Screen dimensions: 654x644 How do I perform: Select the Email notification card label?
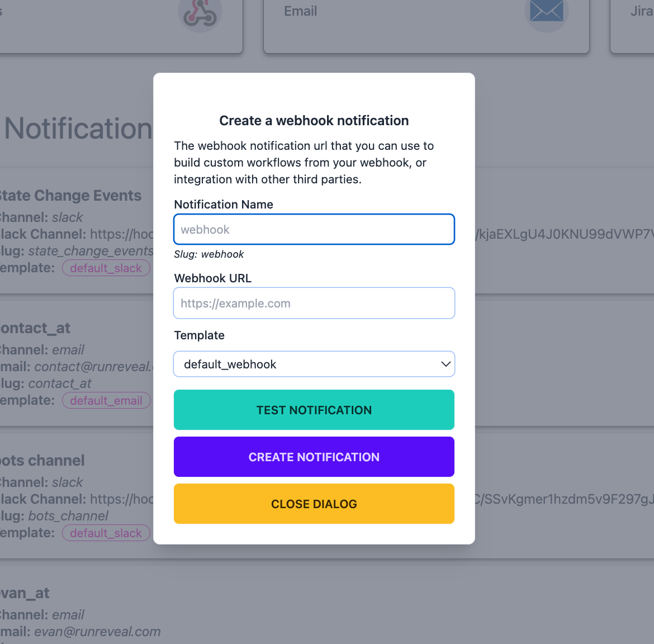coord(300,11)
